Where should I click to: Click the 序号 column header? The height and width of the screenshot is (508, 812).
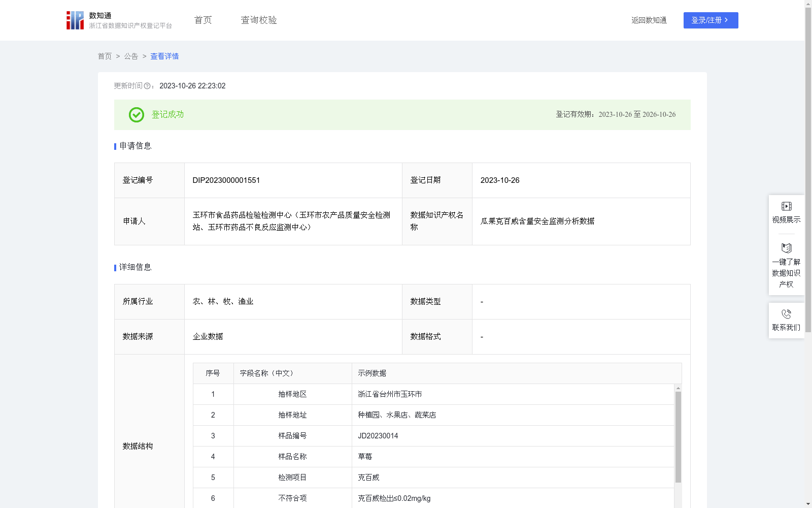213,373
